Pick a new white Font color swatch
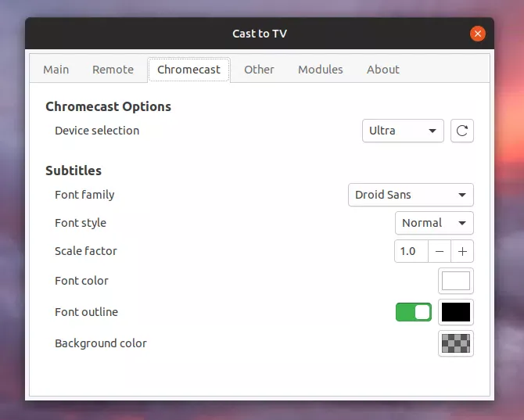The height and width of the screenshot is (420, 524). point(456,281)
